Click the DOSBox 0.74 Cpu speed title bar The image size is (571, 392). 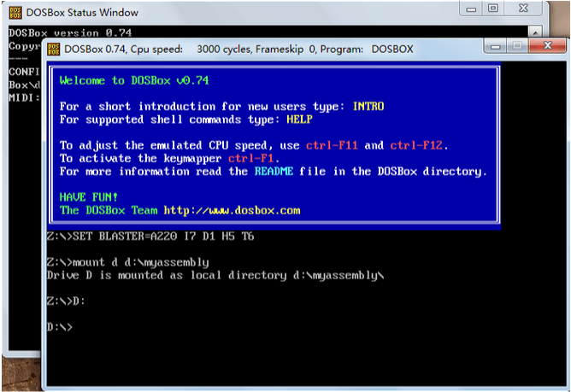pyautogui.click(x=238, y=50)
